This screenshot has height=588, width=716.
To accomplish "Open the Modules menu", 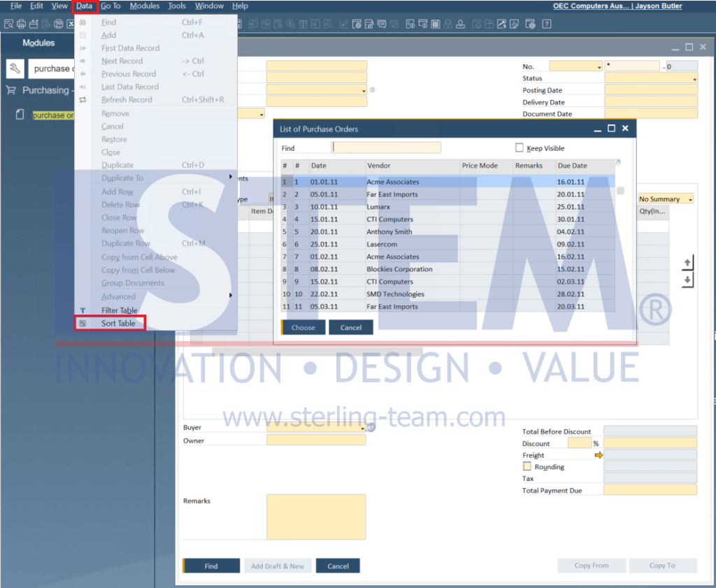I will tap(145, 6).
